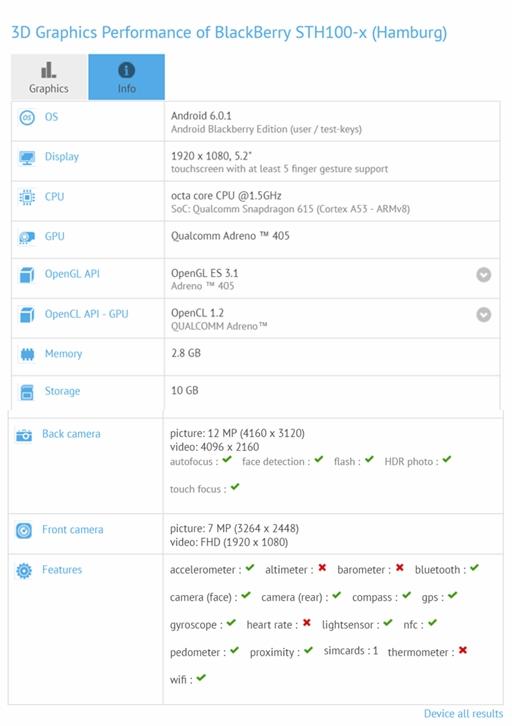Click the autofocus green checkmark
Screen dimensions: 512x726
tap(226, 460)
